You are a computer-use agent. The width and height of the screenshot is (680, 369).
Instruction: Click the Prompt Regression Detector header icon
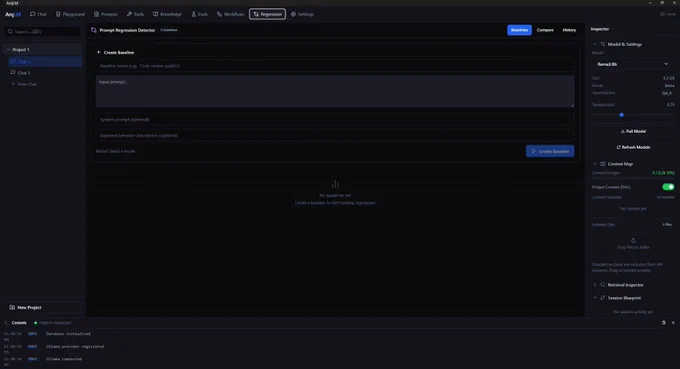pos(94,30)
